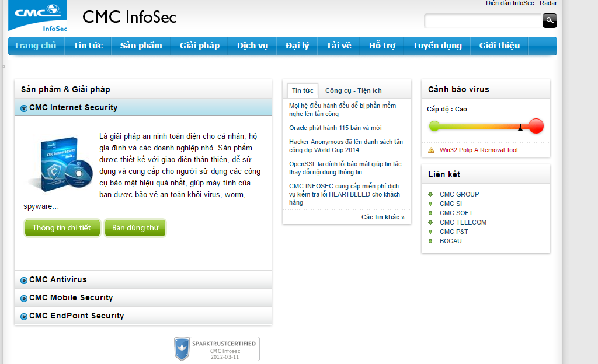598x364 pixels.
Task: Open the CMC SOFT link
Action: click(456, 213)
